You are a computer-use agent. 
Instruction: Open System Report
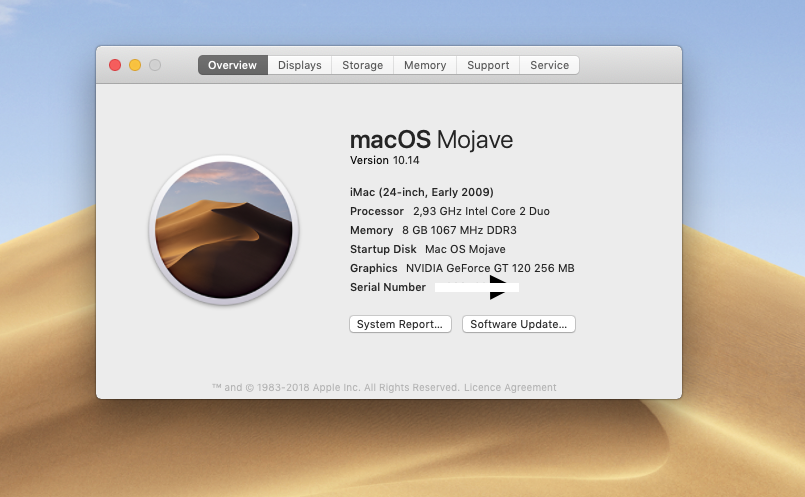pos(400,324)
